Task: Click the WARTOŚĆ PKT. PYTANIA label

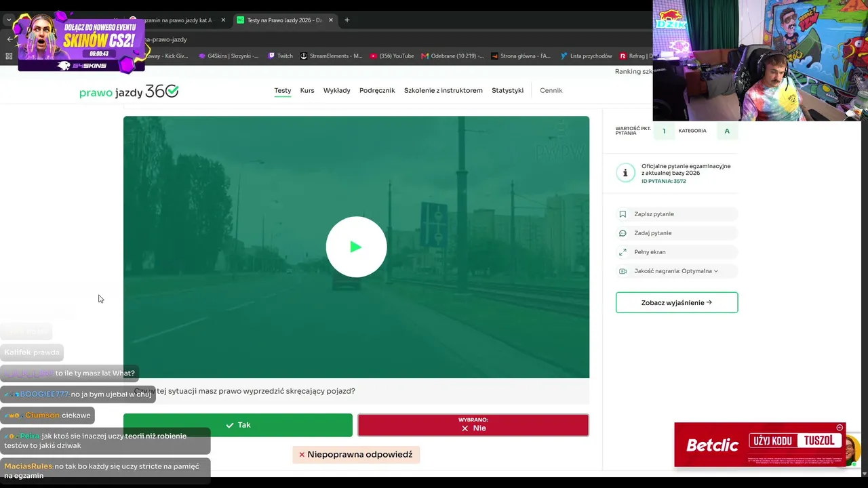Action: coord(633,131)
